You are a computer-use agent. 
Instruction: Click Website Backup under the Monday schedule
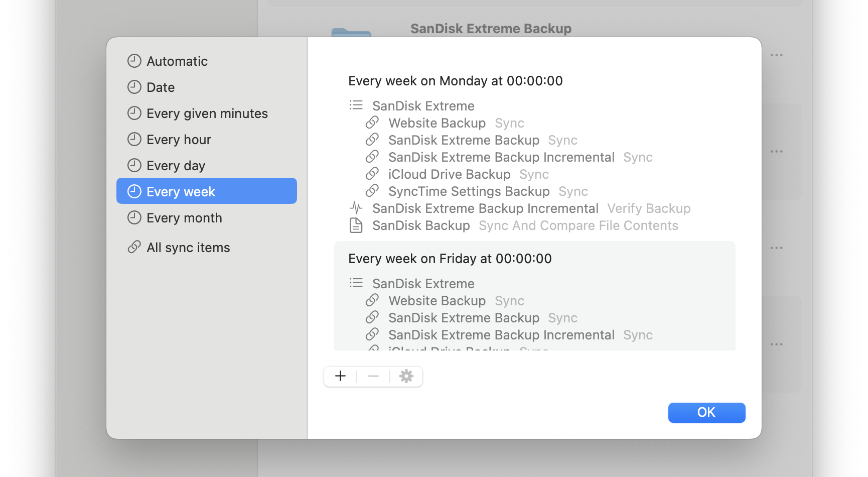(x=437, y=123)
